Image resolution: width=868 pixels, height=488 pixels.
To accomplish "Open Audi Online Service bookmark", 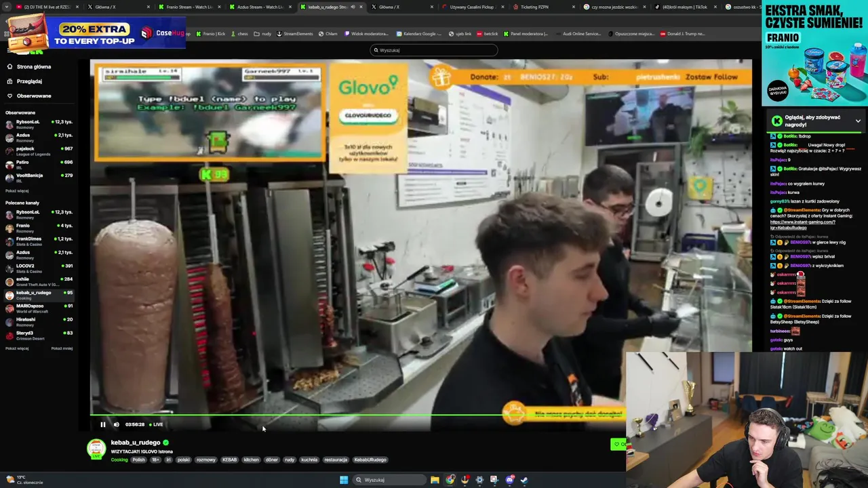I will point(578,34).
